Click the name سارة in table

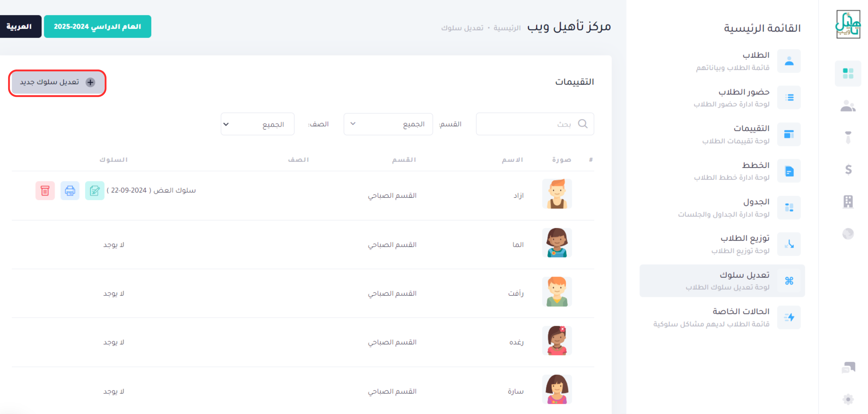516,391
